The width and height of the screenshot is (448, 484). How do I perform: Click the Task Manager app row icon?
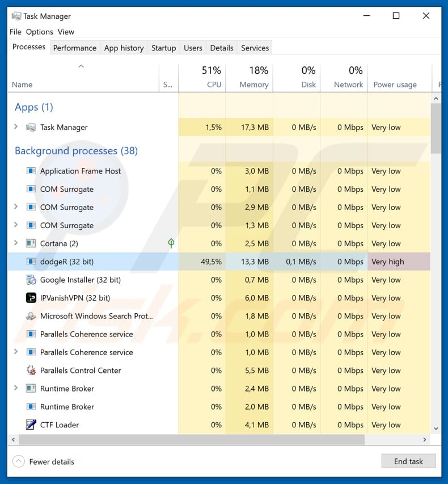click(31, 127)
